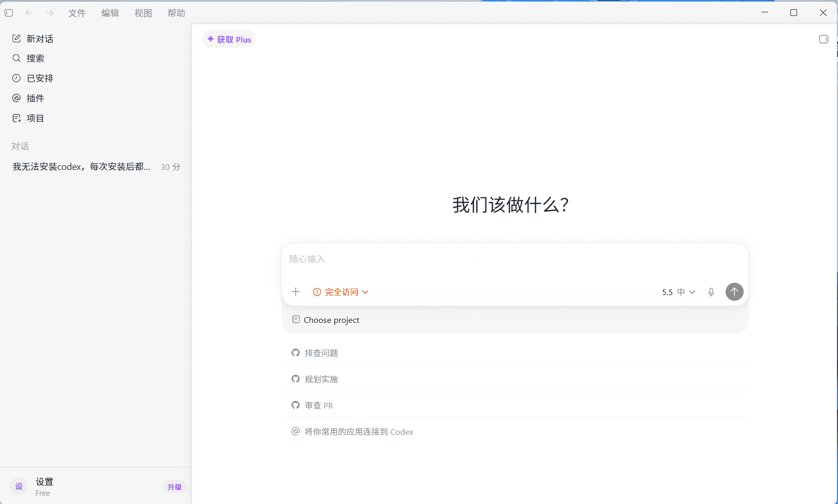Select the 排查问题 suggestion

tap(515, 353)
